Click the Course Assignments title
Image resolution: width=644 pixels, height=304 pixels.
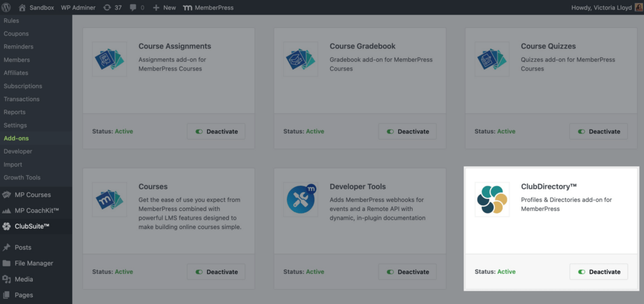(x=175, y=46)
